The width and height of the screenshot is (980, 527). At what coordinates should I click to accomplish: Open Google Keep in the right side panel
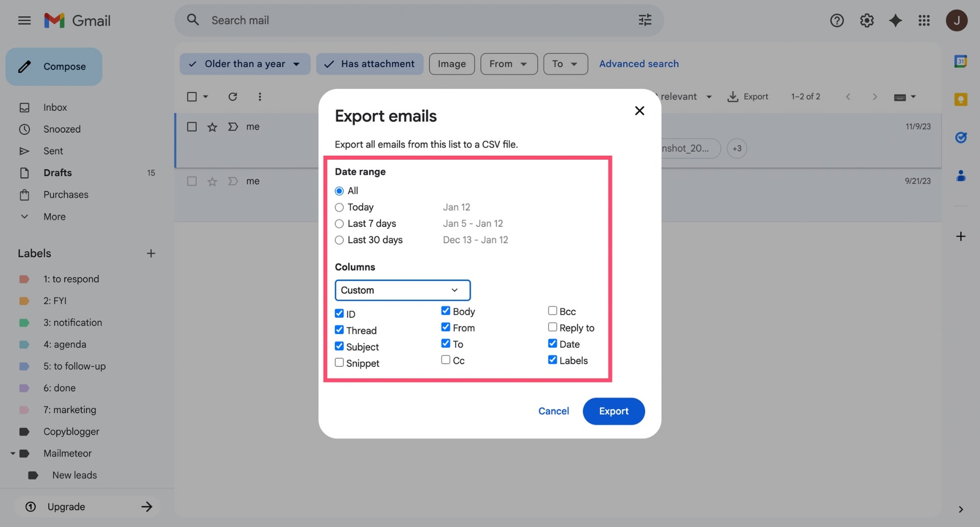pyautogui.click(x=961, y=99)
